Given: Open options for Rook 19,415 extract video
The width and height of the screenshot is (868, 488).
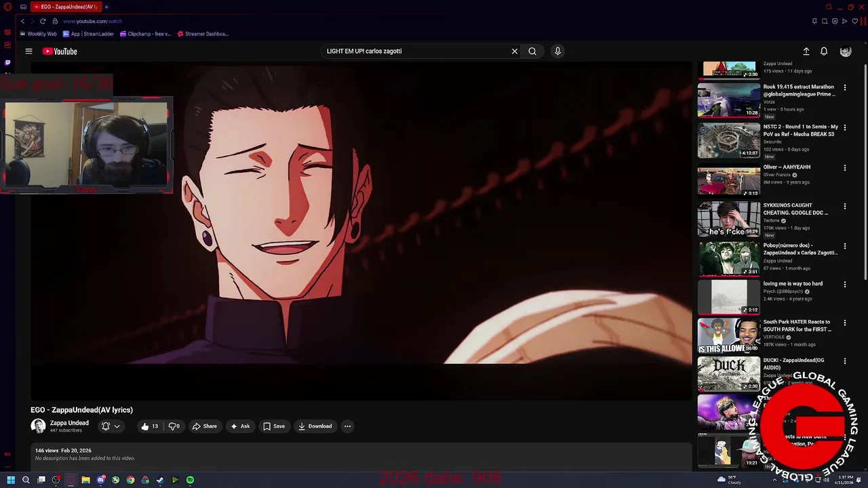Looking at the screenshot, I should (845, 87).
